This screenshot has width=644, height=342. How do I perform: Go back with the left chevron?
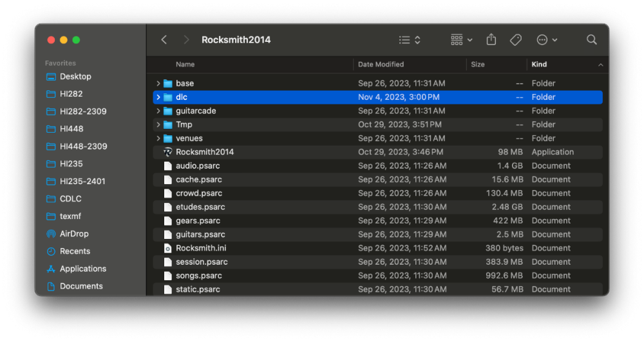164,40
